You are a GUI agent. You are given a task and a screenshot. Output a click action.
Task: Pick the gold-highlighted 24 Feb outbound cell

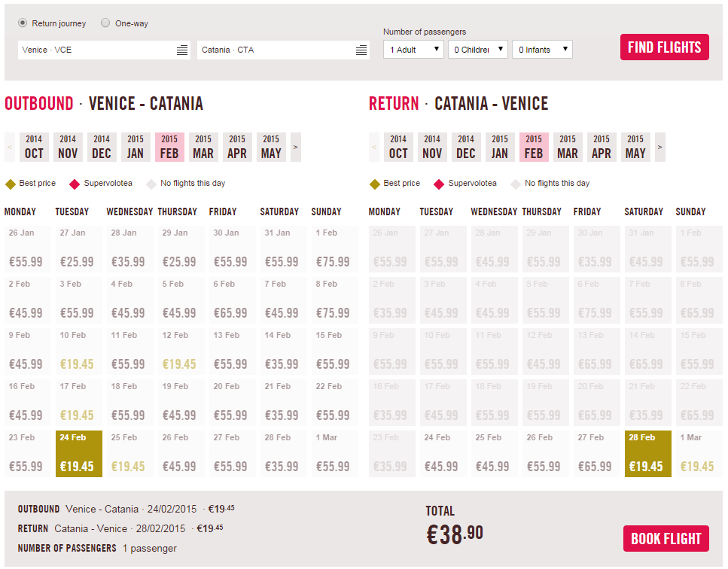coord(79,453)
